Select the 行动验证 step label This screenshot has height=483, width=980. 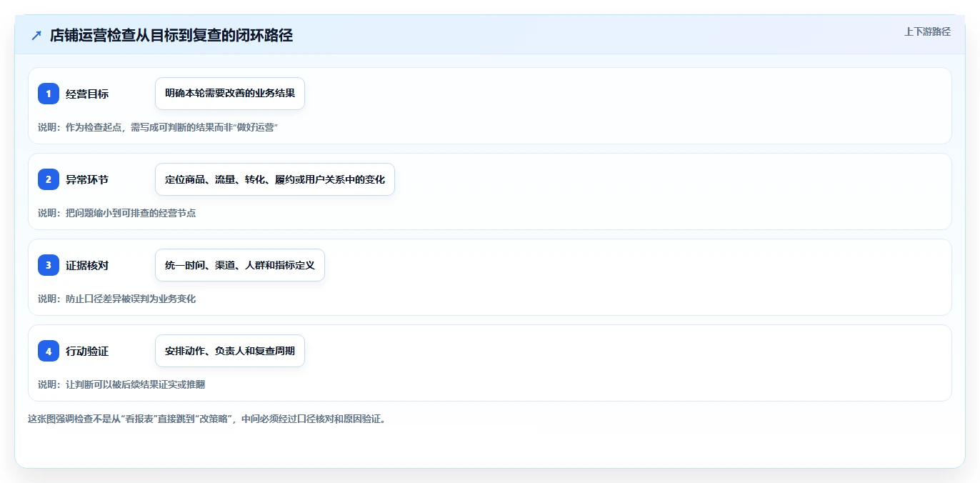coord(87,351)
